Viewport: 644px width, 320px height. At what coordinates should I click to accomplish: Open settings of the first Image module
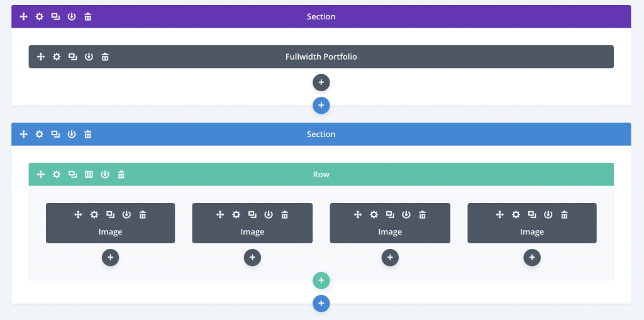point(94,214)
